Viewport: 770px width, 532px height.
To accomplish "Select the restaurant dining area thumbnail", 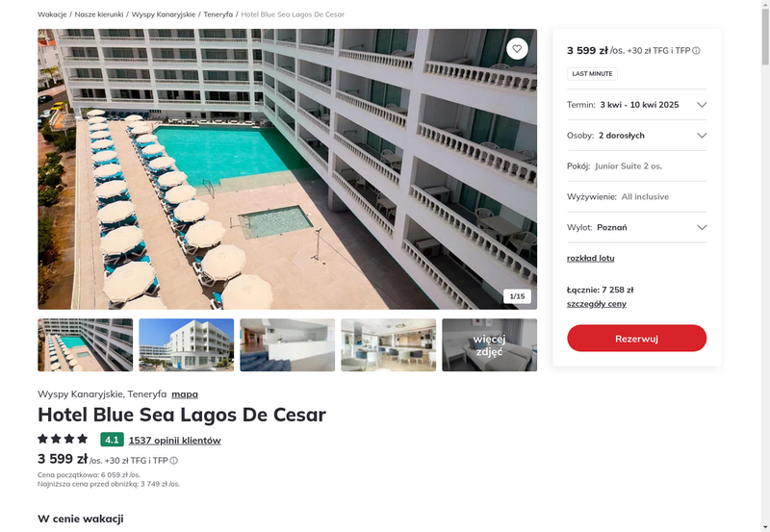I will click(x=389, y=345).
